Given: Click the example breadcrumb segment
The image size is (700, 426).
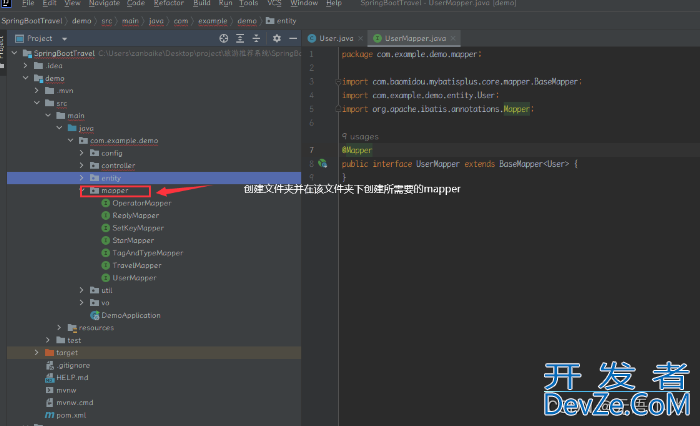Looking at the screenshot, I should 213,21.
